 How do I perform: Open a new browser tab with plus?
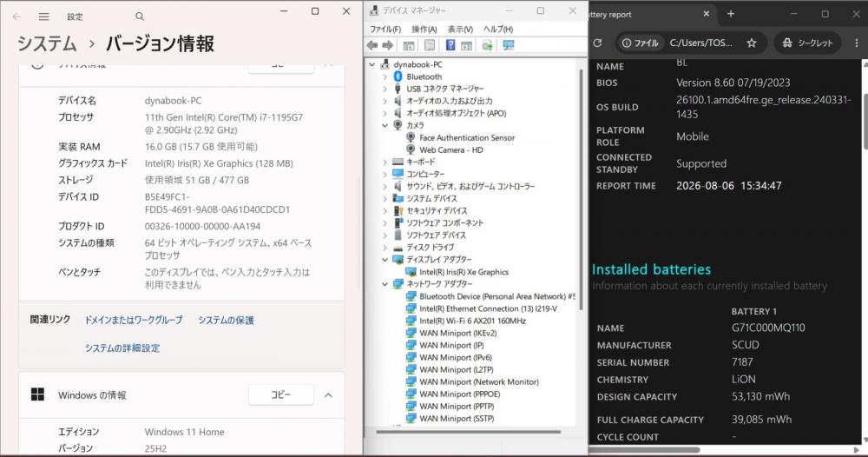[731, 14]
